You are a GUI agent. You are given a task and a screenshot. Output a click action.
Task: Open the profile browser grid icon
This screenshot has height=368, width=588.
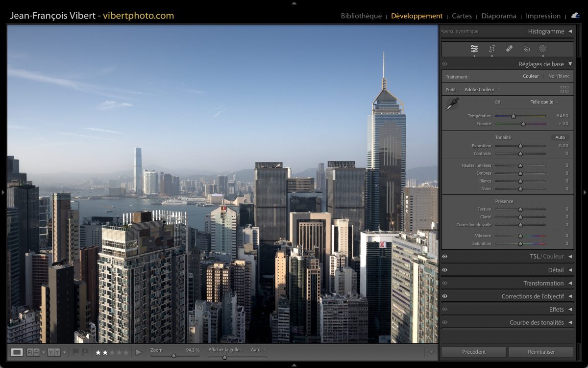[x=564, y=89]
